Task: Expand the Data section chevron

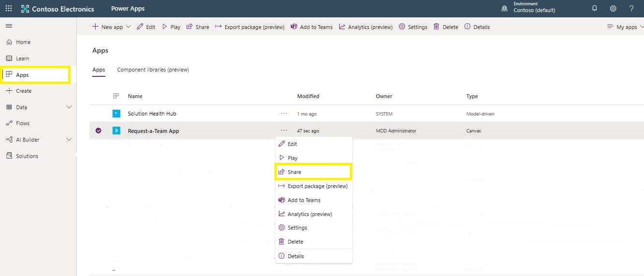Action: pos(69,107)
